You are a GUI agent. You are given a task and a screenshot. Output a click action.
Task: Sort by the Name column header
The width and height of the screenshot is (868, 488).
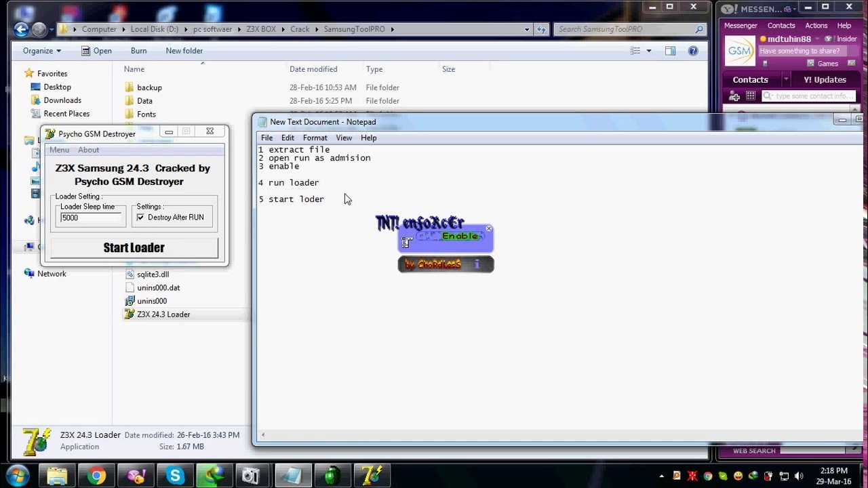coord(134,69)
